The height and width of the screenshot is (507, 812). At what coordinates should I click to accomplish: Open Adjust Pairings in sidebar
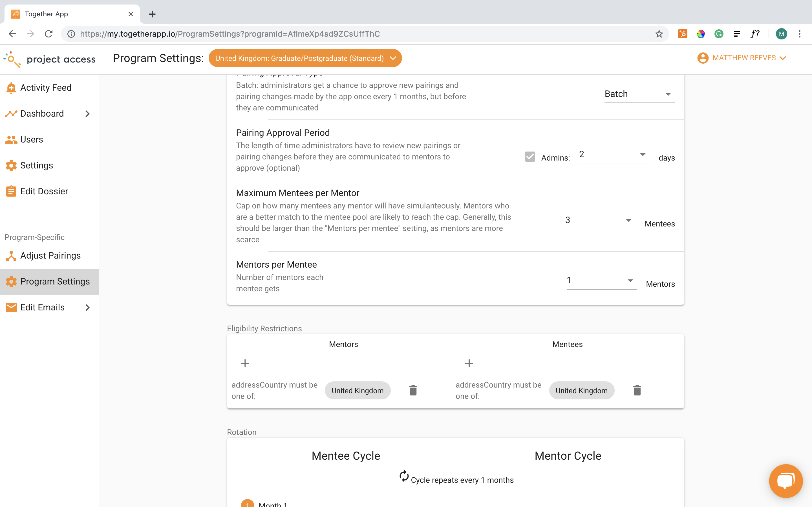[x=50, y=255]
